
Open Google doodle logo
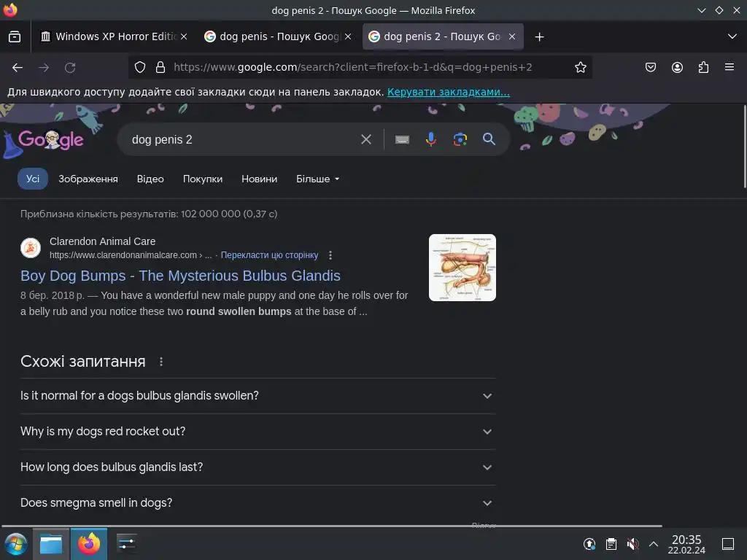[x=50, y=139]
